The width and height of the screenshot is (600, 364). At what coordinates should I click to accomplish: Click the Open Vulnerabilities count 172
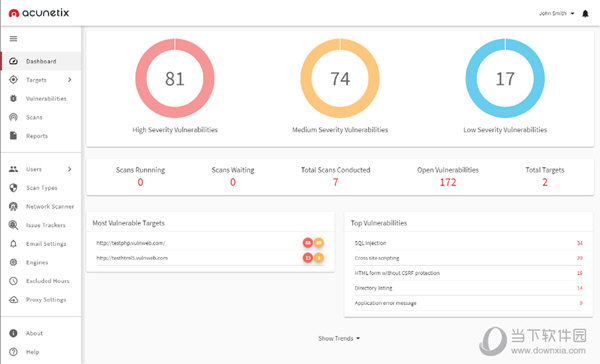click(x=448, y=182)
